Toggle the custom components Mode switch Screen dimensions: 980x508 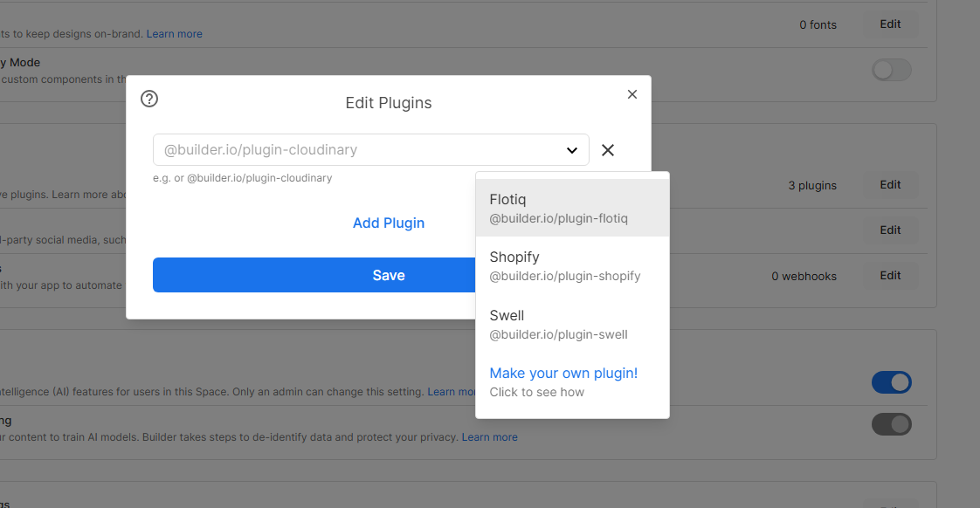(891, 70)
